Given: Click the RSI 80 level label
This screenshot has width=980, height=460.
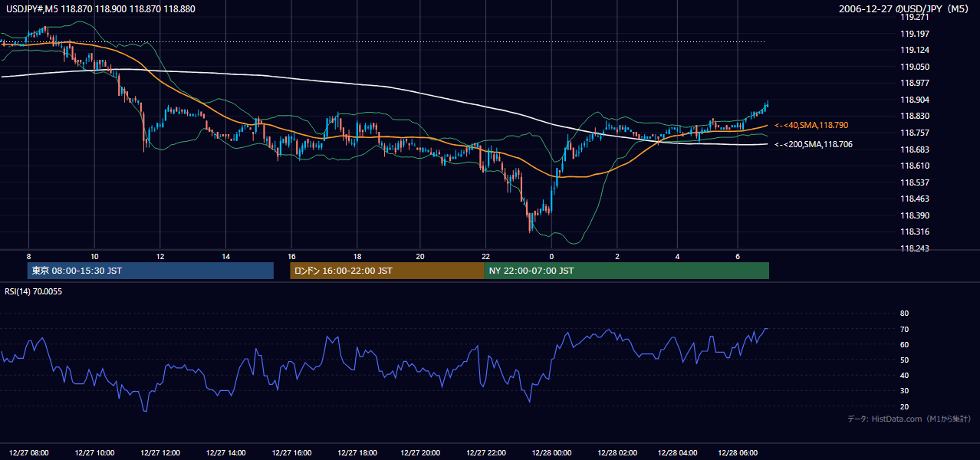Looking at the screenshot, I should (x=904, y=314).
